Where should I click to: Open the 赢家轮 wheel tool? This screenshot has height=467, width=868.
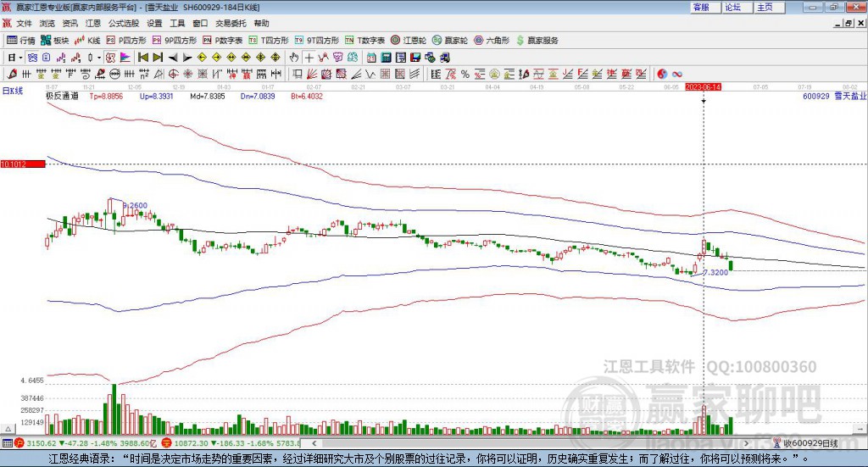[x=450, y=41]
